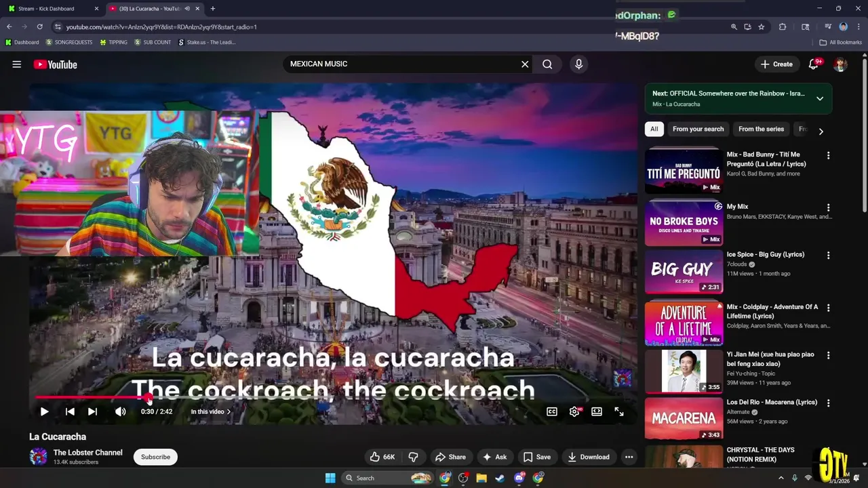Open the YouTube guide hamburger menu
Screen dimensions: 868x488
16,64
